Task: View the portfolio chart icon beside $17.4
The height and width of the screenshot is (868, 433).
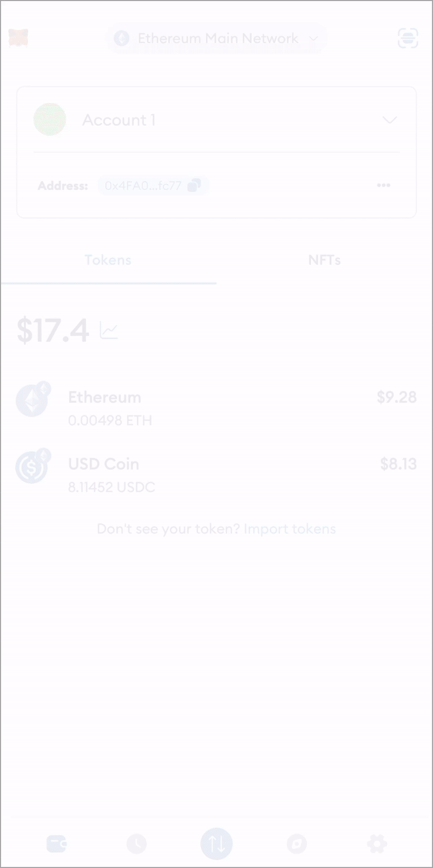Action: [x=109, y=330]
